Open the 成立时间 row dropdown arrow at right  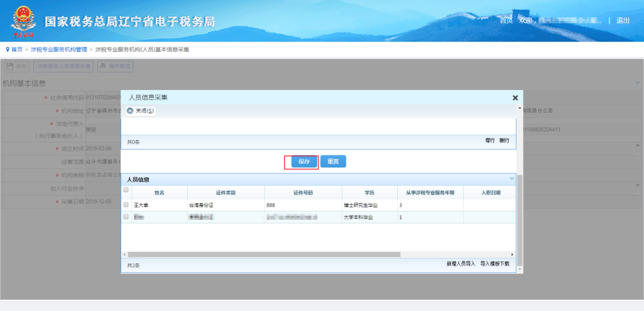[x=638, y=145]
